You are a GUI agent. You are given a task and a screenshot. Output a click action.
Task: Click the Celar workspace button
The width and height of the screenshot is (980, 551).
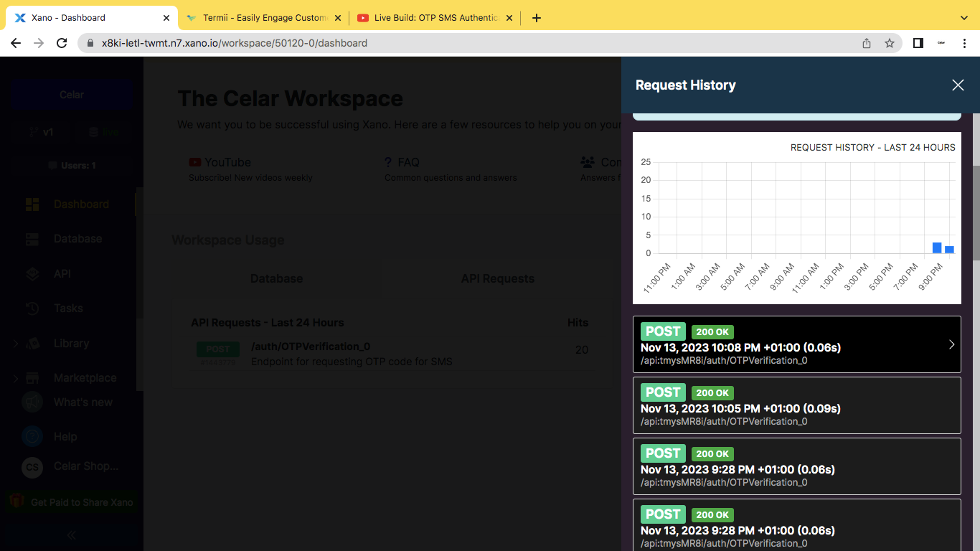tap(72, 95)
